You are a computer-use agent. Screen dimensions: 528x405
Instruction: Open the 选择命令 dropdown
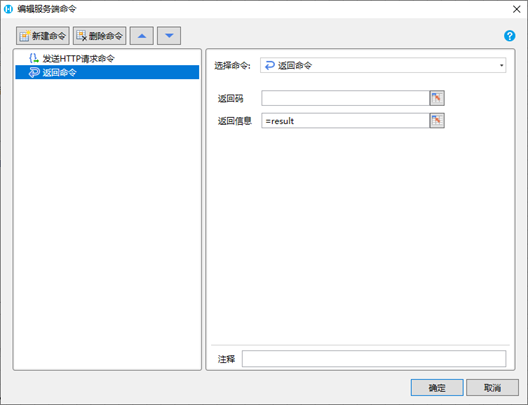383,65
